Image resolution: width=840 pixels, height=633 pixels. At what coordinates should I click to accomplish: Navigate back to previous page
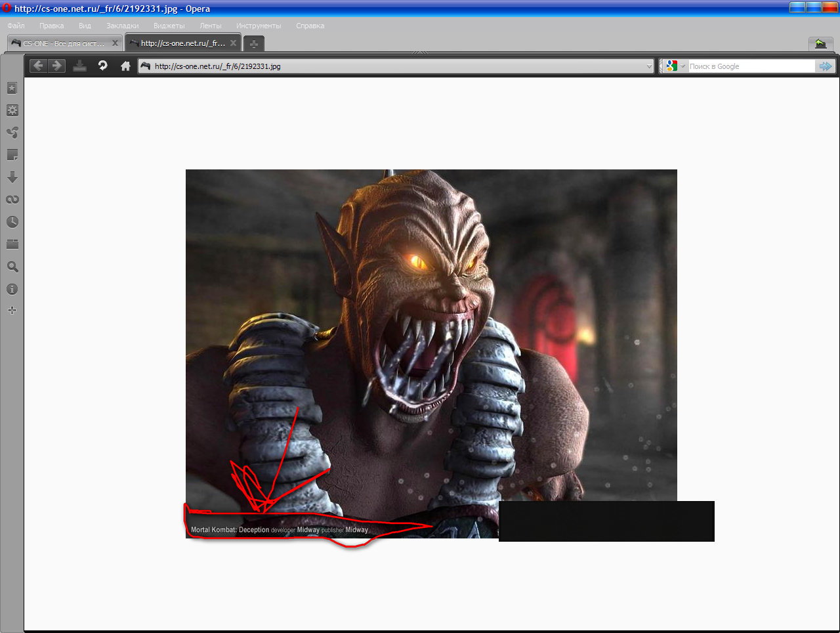coord(38,66)
